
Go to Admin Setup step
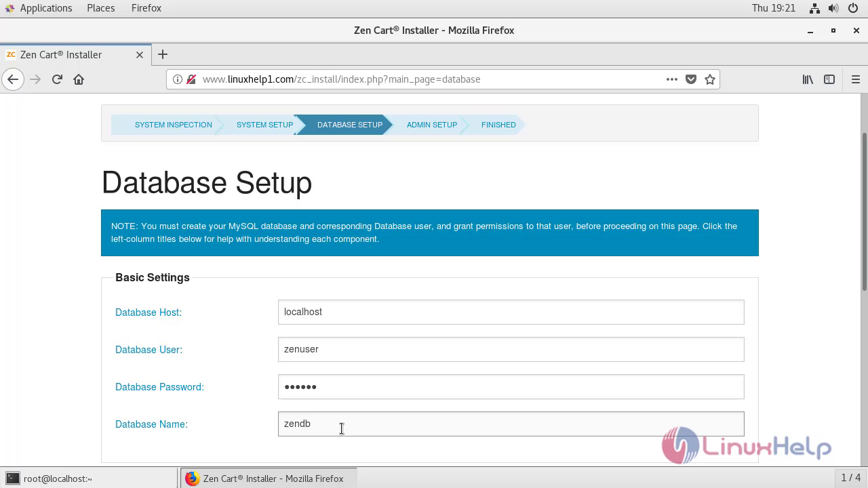432,125
